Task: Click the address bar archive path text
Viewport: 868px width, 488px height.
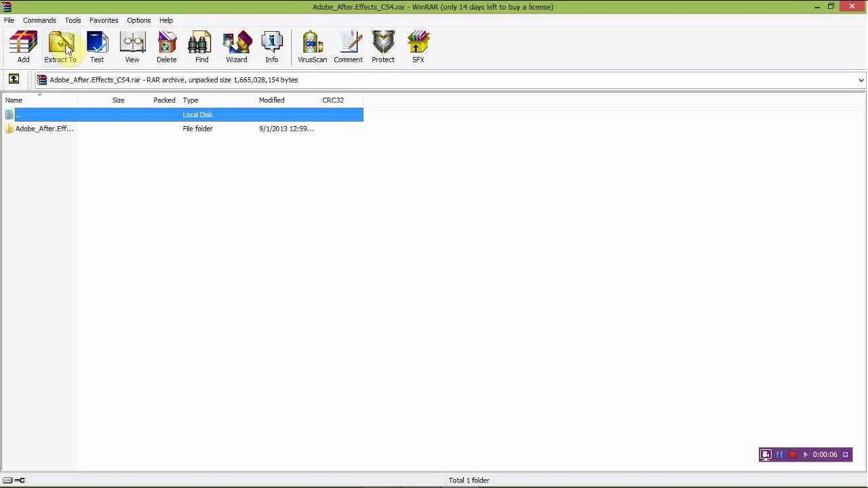Action: (x=174, y=80)
